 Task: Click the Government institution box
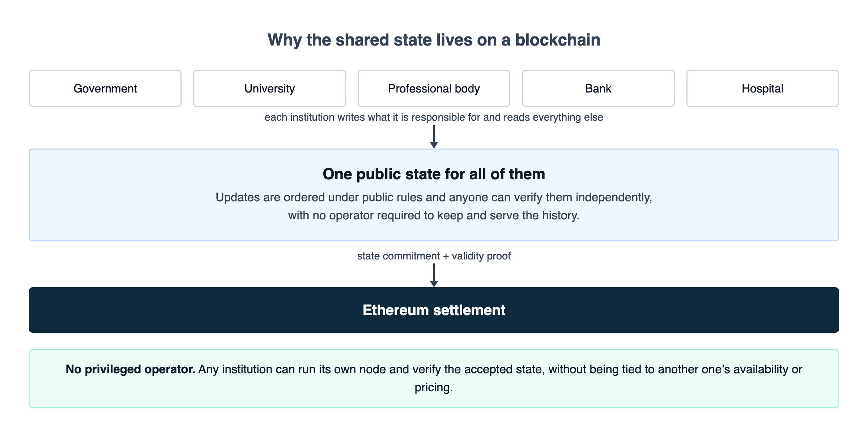(x=105, y=89)
